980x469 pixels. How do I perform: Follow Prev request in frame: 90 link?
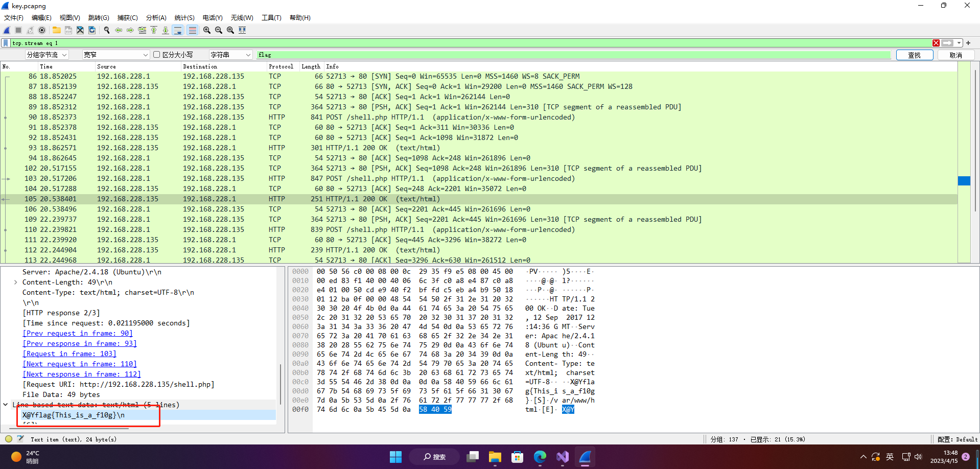(78, 333)
